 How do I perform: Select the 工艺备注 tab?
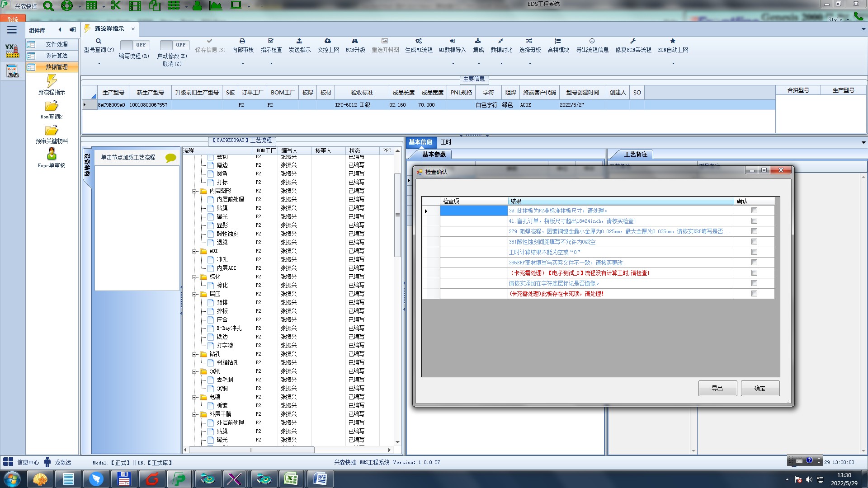click(635, 154)
